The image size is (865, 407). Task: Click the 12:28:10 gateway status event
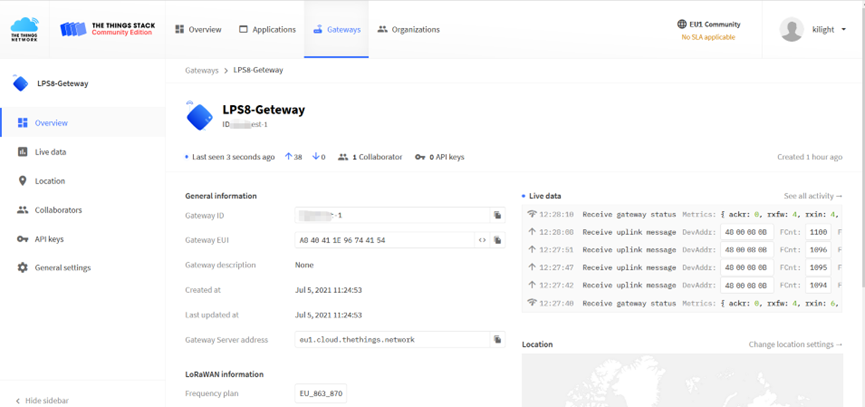682,214
